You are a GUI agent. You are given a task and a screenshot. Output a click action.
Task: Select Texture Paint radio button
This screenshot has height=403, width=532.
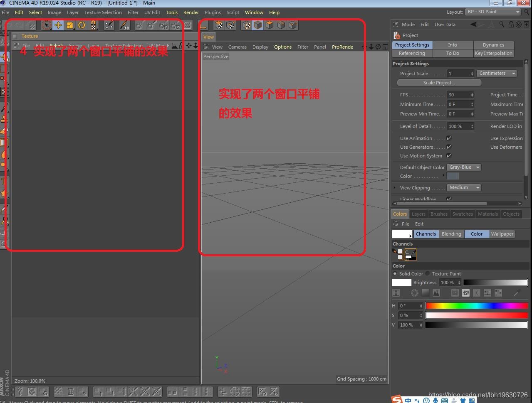(428, 274)
